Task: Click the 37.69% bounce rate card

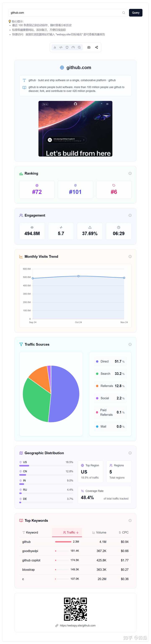Action: tap(90, 231)
